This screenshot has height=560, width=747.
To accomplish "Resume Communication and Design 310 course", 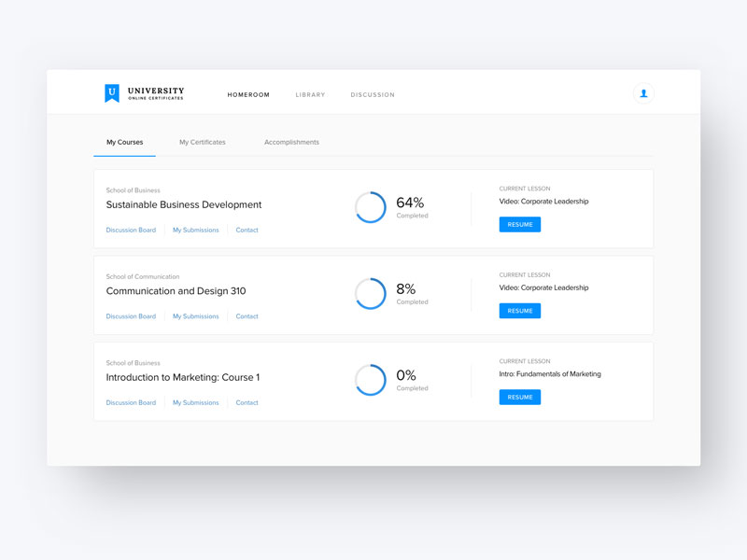I will pos(520,311).
